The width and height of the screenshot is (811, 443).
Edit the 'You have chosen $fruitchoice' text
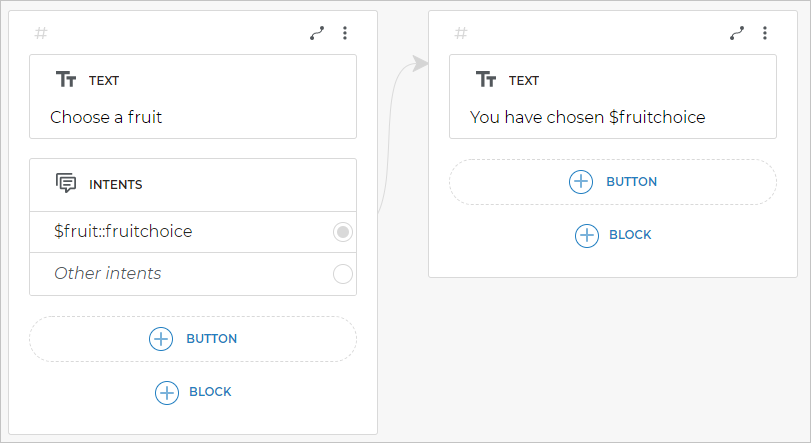(x=587, y=117)
